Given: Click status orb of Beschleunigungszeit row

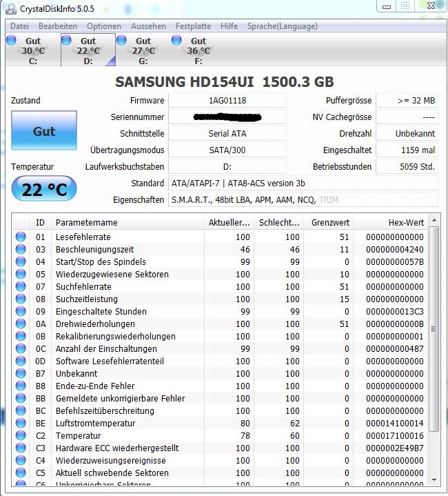Looking at the screenshot, I should click(x=21, y=249).
